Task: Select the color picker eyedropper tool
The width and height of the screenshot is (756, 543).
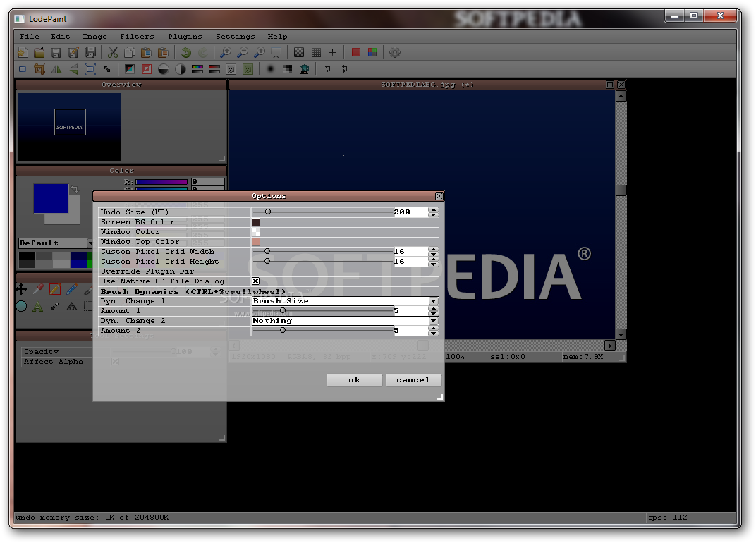Action: click(x=38, y=289)
